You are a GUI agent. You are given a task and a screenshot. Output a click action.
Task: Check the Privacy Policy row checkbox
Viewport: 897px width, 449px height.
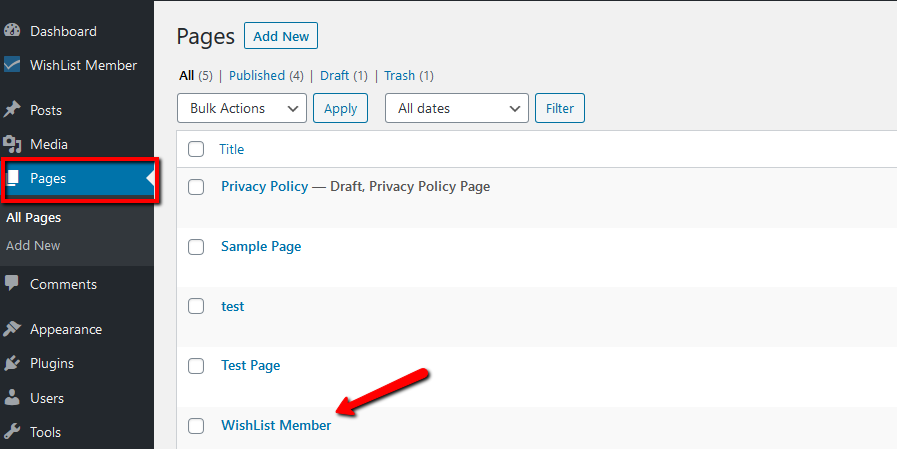196,186
